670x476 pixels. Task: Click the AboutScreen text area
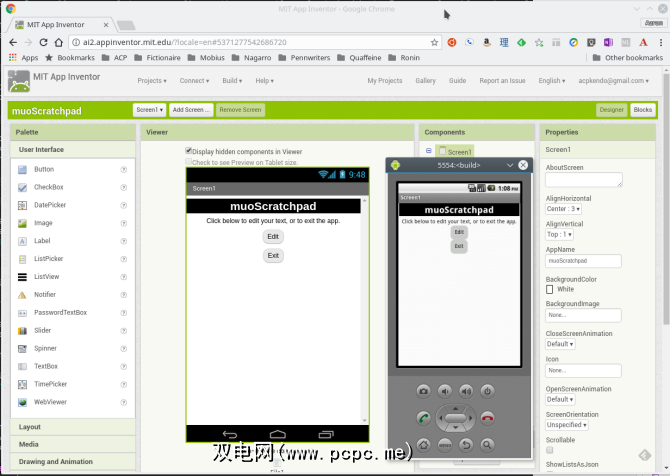[584, 179]
